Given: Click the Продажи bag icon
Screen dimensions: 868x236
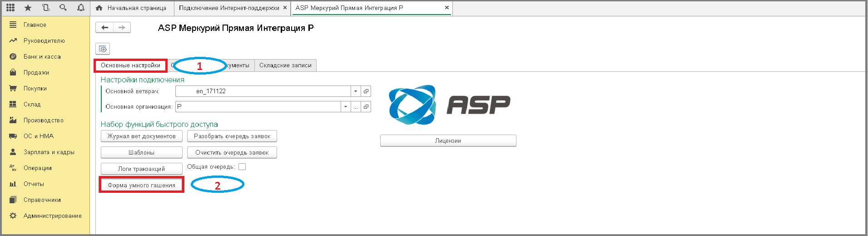Looking at the screenshot, I should tap(13, 72).
